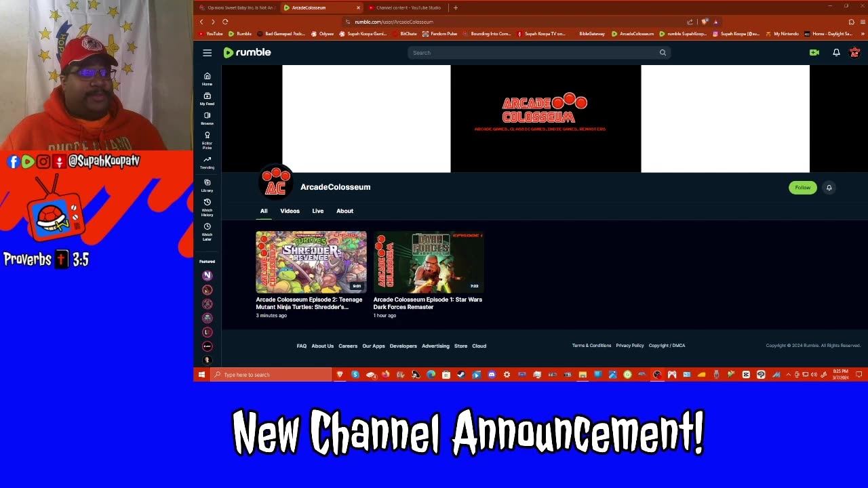Close the ArcadeColosseum browser tab

pyautogui.click(x=358, y=7)
